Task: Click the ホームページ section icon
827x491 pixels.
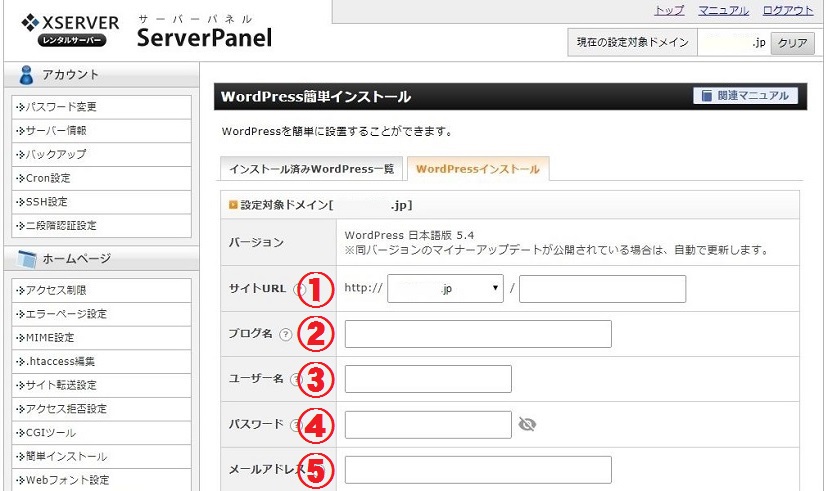Action: coord(26,258)
